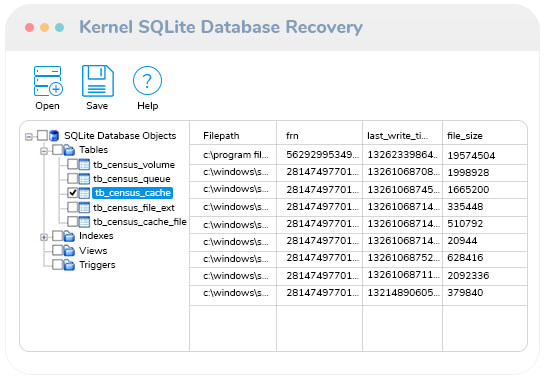Select file size cell 19574504
545x380 pixels.
pos(485,155)
